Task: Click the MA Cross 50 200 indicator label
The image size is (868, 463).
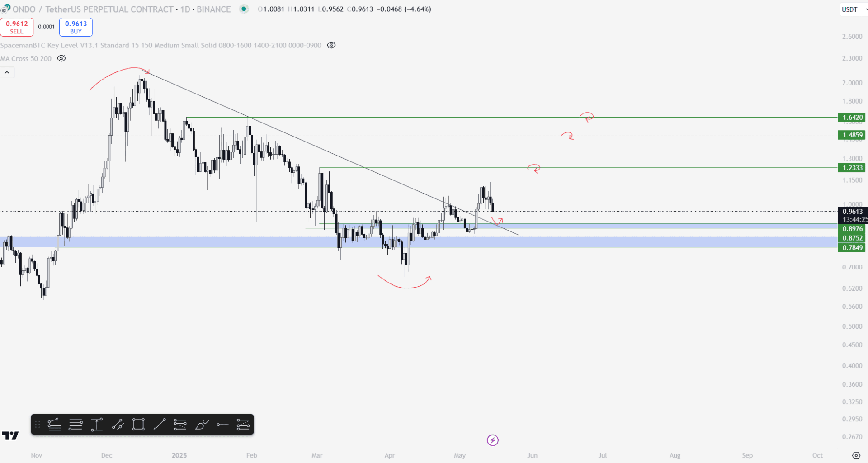Action: point(26,58)
